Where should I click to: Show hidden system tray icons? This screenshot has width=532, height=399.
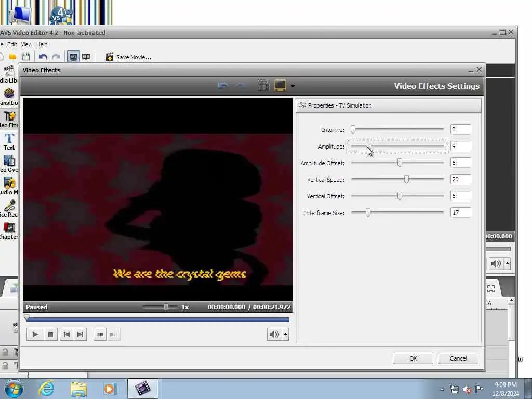[x=442, y=390]
